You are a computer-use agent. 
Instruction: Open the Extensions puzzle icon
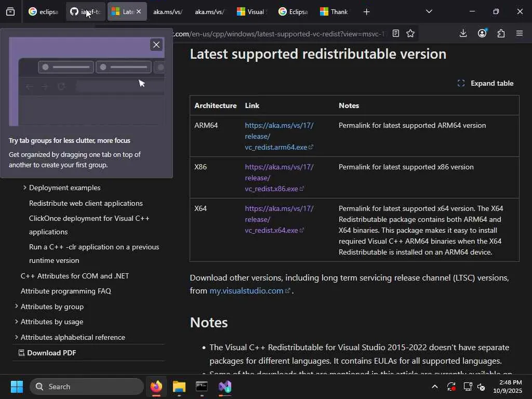[x=501, y=34]
